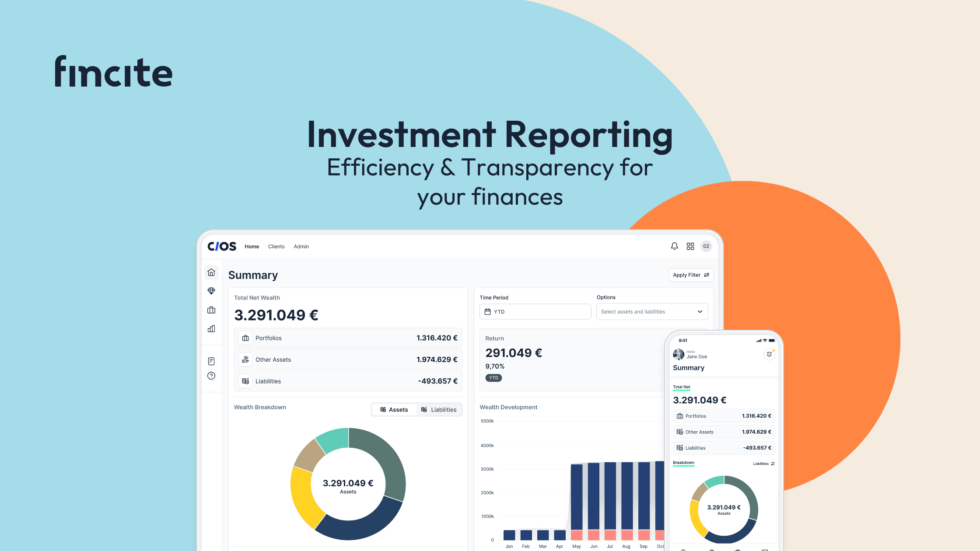Image resolution: width=980 pixels, height=551 pixels.
Task: Toggle the Liabilities switch on phone breakdown
Action: (x=764, y=464)
